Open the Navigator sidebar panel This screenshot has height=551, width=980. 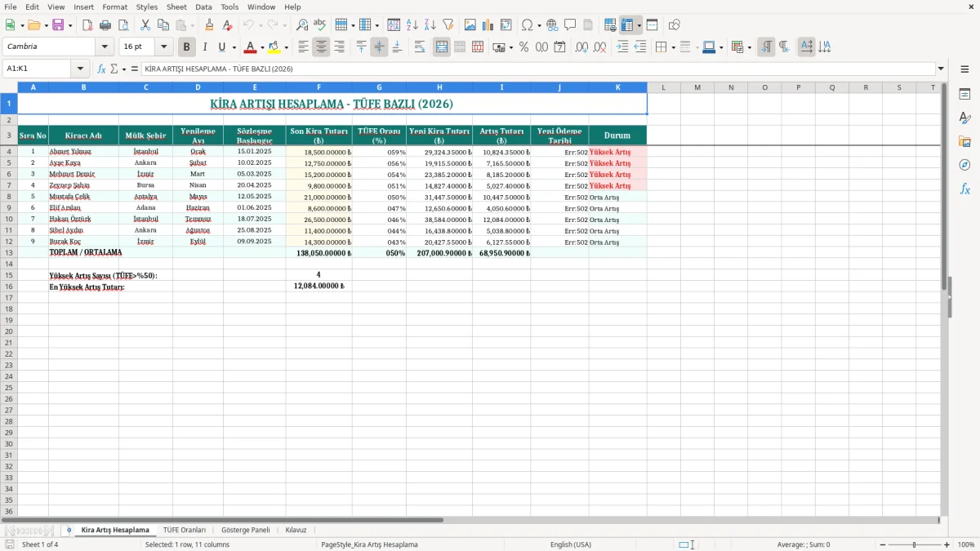pyautogui.click(x=964, y=165)
